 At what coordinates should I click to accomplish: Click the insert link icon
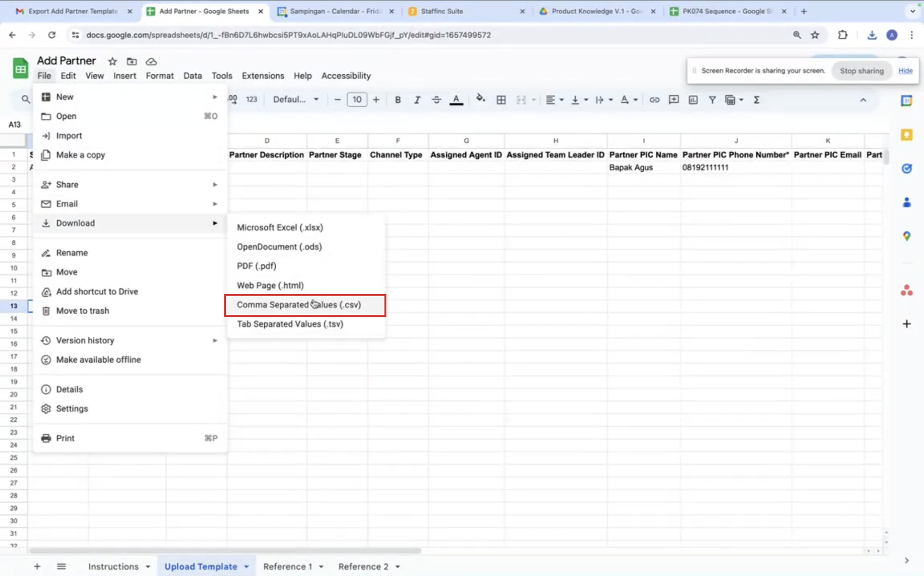[x=654, y=100]
